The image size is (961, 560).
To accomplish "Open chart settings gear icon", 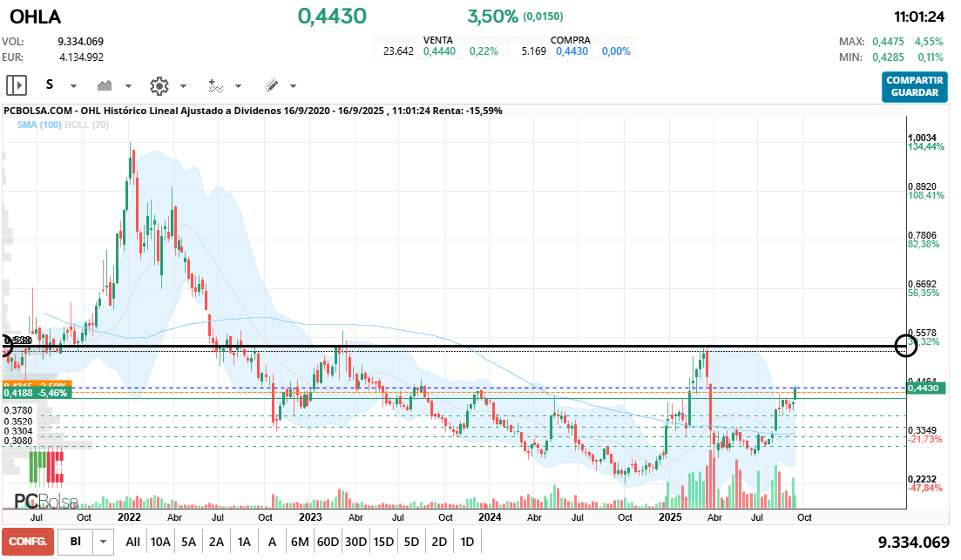I will pyautogui.click(x=159, y=85).
